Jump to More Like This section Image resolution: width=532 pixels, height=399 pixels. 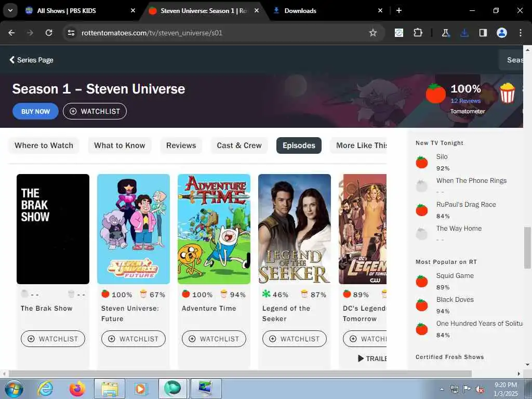pyautogui.click(x=358, y=145)
